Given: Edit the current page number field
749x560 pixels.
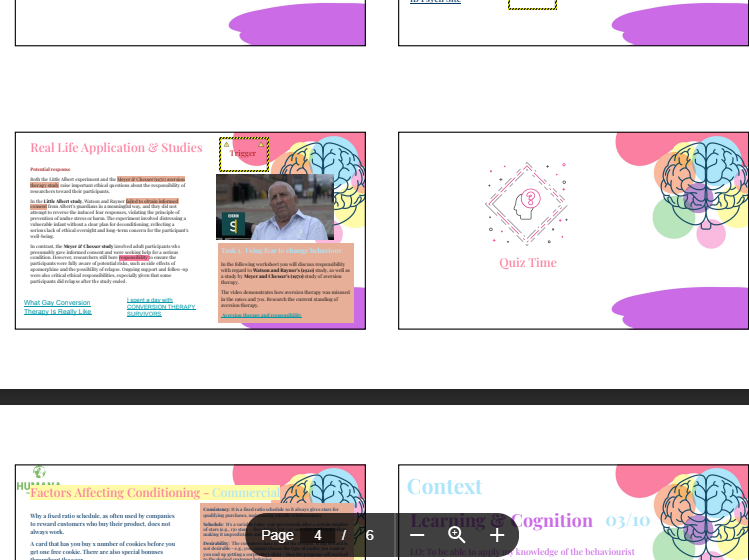Looking at the screenshot, I should [x=317, y=535].
